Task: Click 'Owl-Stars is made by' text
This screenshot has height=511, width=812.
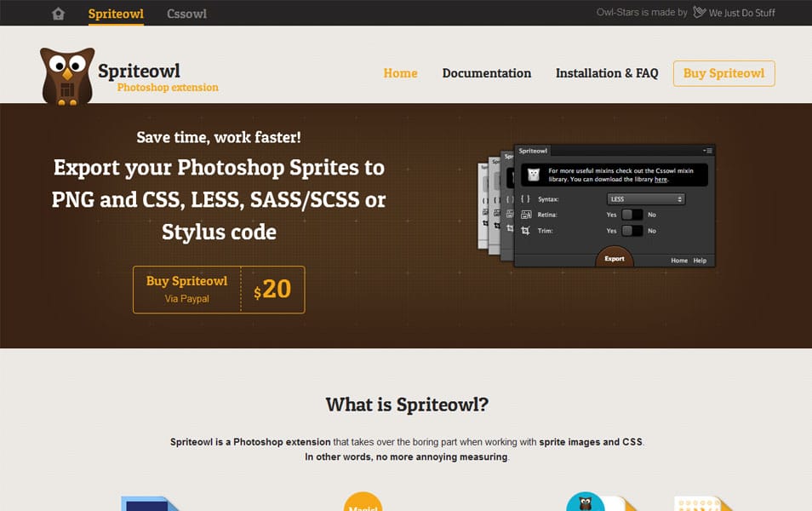Action: point(642,13)
